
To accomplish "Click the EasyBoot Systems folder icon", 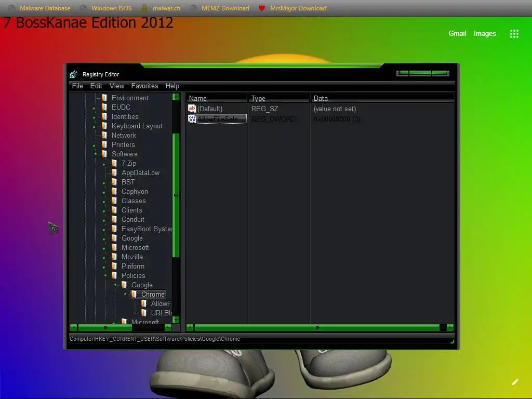I will click(114, 229).
